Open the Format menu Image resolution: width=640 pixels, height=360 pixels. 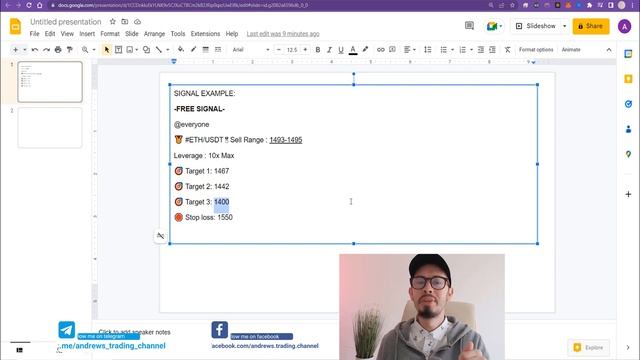[x=110, y=34]
